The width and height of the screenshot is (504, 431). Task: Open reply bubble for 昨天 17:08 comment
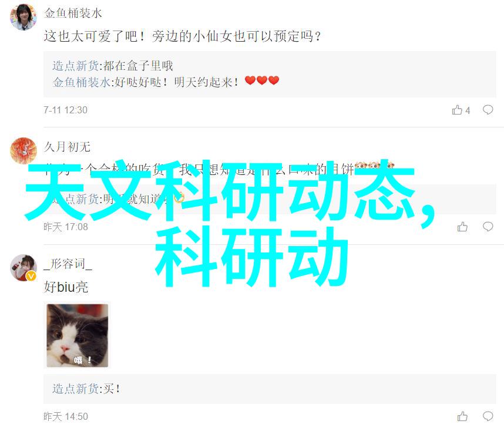coord(488,227)
